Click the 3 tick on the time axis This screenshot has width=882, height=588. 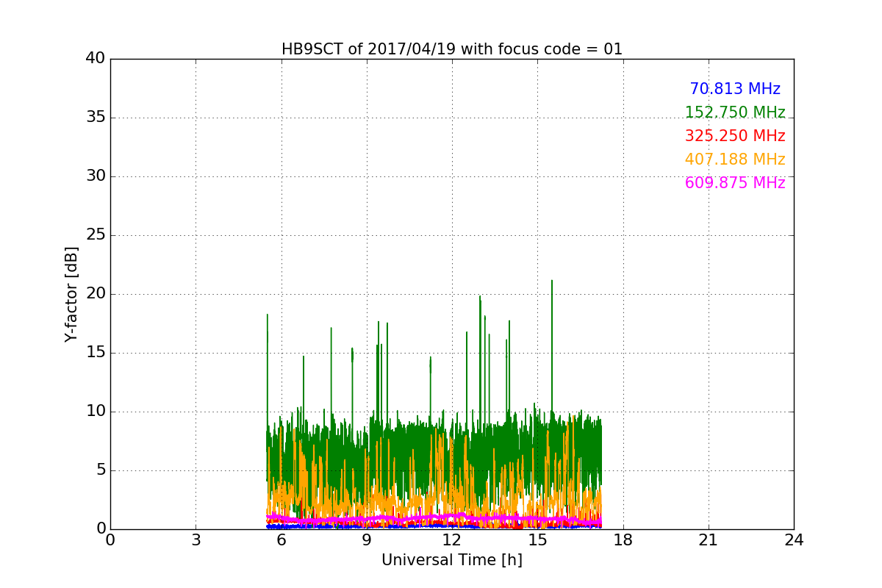point(196,540)
